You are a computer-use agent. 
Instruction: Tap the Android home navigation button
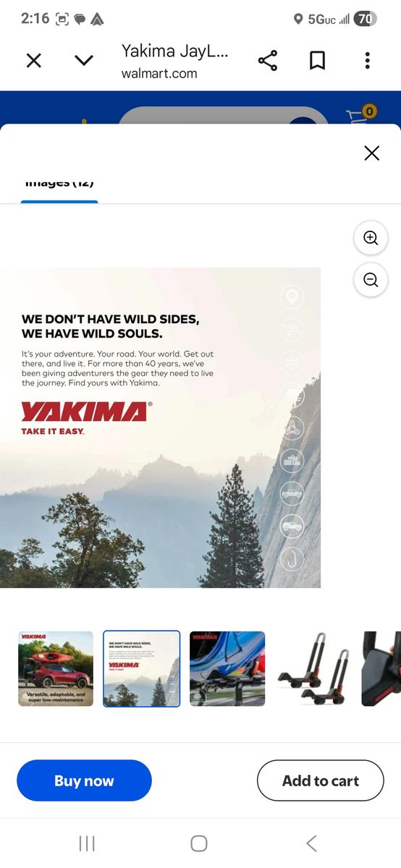(199, 843)
